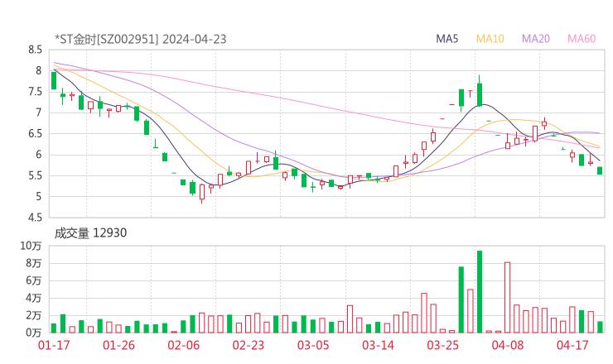Select the last green candlestick at the right edge
This screenshot has width=613, height=364.
(600, 170)
